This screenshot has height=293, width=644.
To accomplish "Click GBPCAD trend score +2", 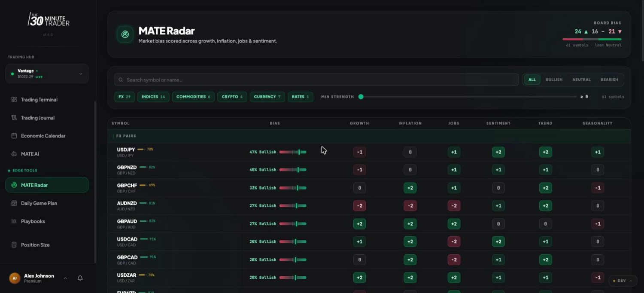I will (545, 260).
